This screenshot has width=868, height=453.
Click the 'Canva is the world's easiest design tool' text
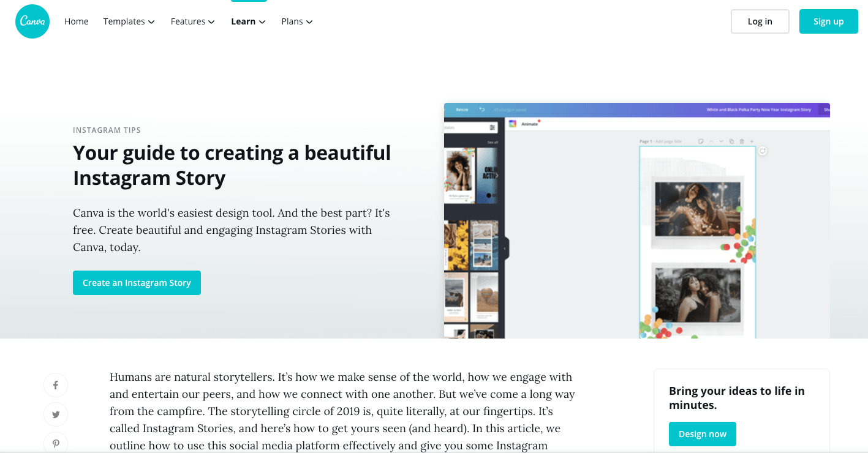pyautogui.click(x=231, y=230)
